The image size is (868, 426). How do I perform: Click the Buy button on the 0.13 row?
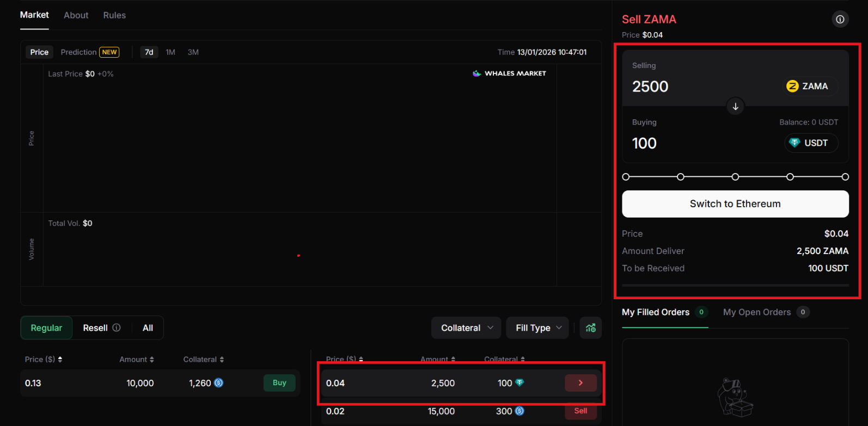tap(279, 383)
